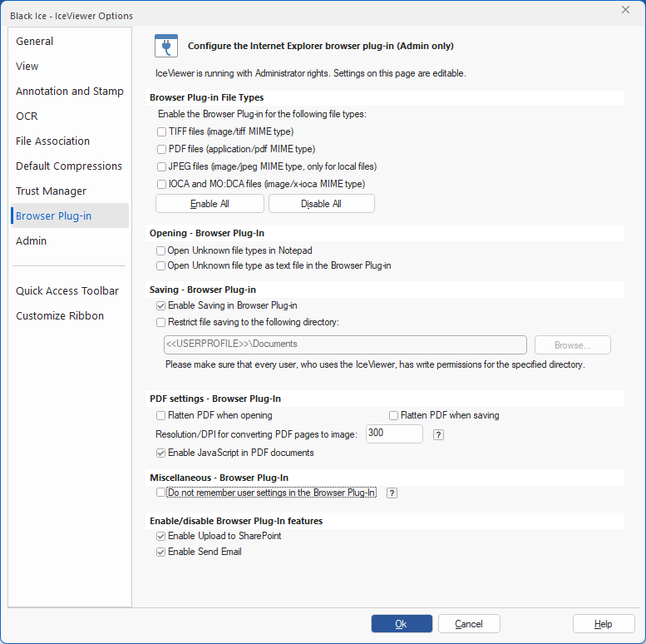Open help for Do not remember user settings
This screenshot has width=646, height=644.
pyautogui.click(x=392, y=493)
